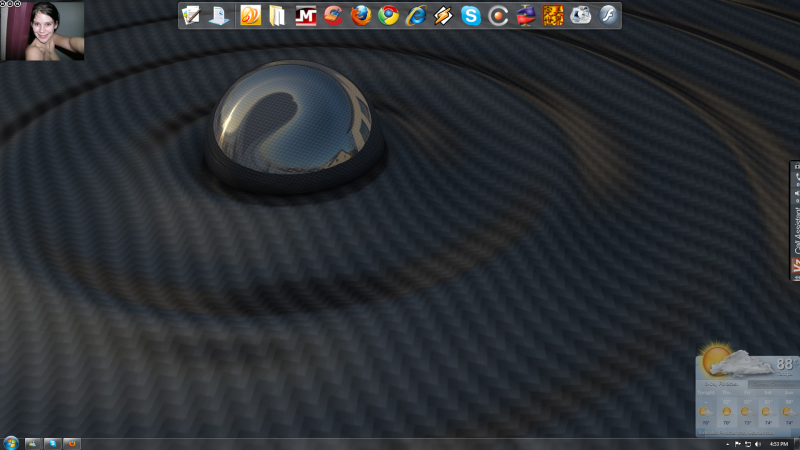Open Firefox from the top dock
Viewport: 800px width, 450px height.
361,15
